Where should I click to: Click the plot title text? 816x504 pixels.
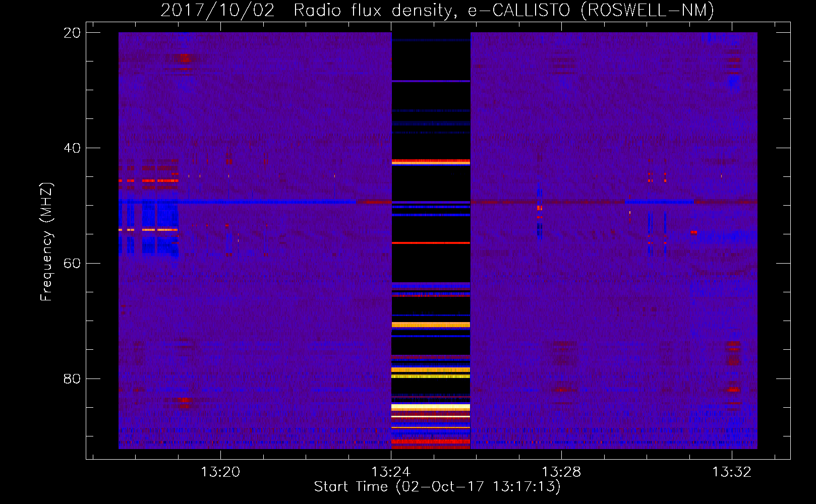(437, 10)
